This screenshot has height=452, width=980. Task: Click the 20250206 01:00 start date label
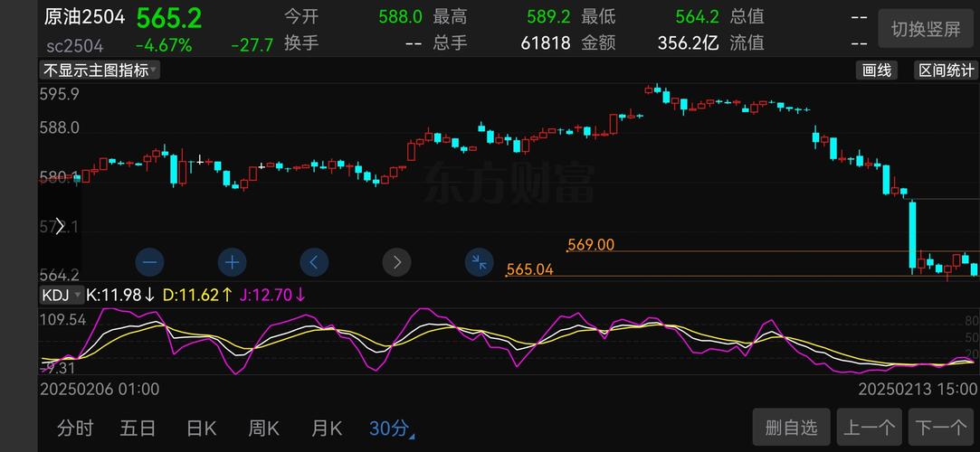click(x=100, y=390)
